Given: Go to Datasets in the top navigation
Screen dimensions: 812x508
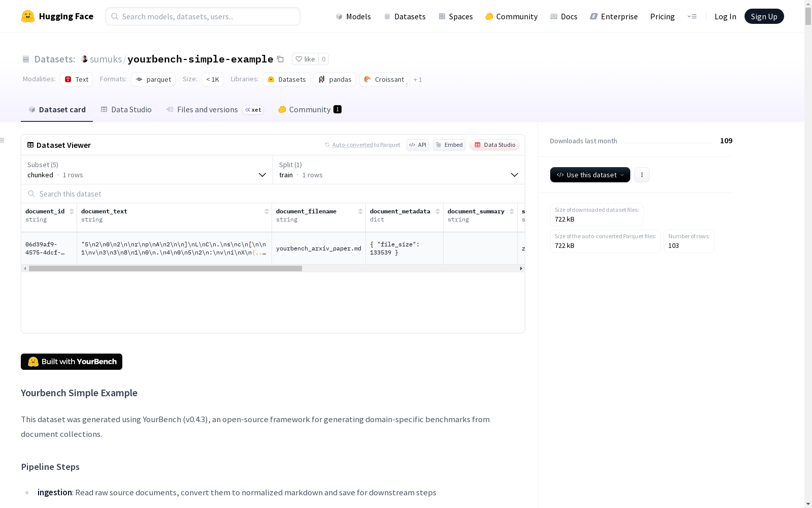Looking at the screenshot, I should click(404, 16).
